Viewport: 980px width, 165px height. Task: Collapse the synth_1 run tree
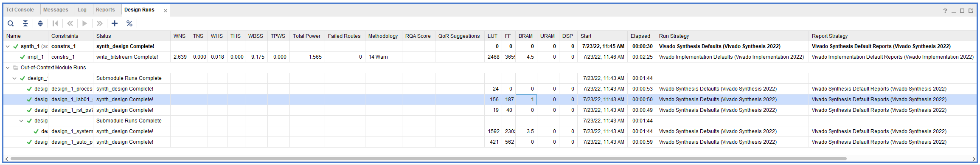pos(8,46)
